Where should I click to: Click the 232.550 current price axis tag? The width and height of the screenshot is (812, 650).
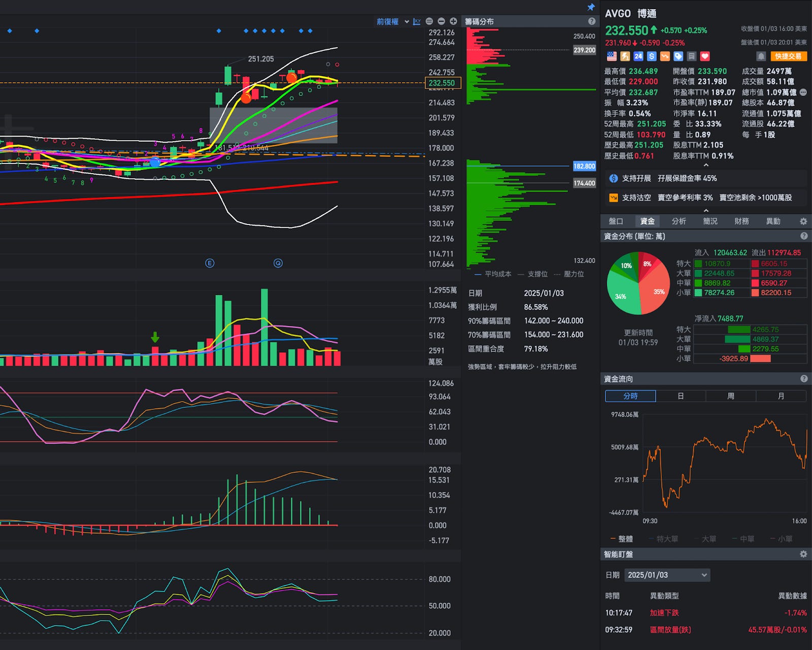[443, 83]
